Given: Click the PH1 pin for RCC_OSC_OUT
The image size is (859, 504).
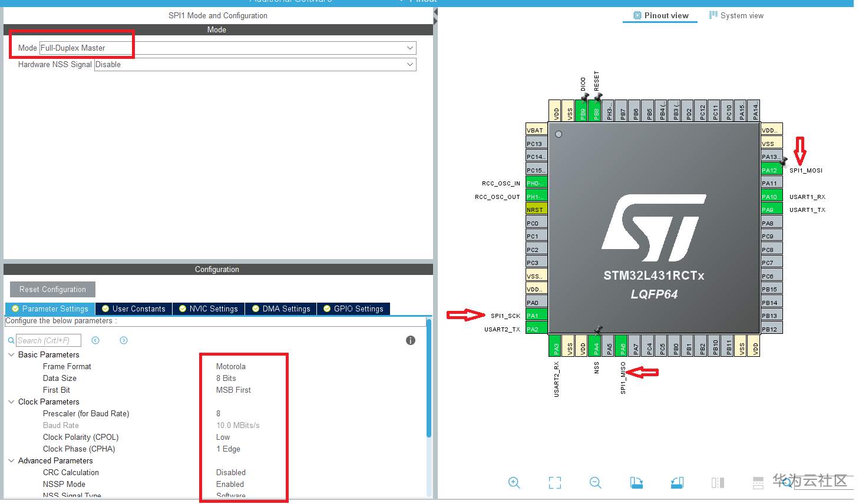Looking at the screenshot, I should click(x=537, y=197).
